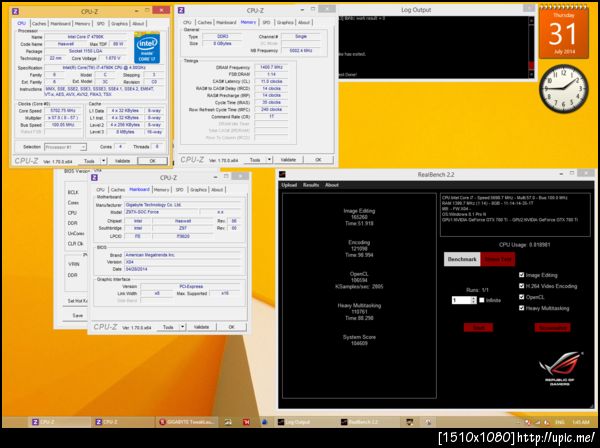This screenshot has height=448, width=600.
Task: Click Log Output scrollbar up arrow
Action: pyautogui.click(x=531, y=20)
